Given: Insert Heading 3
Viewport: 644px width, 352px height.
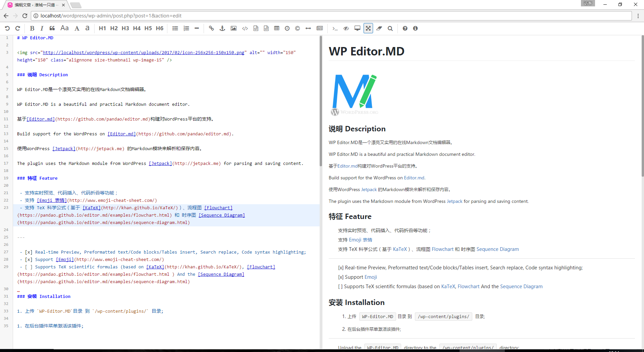Looking at the screenshot, I should (125, 29).
